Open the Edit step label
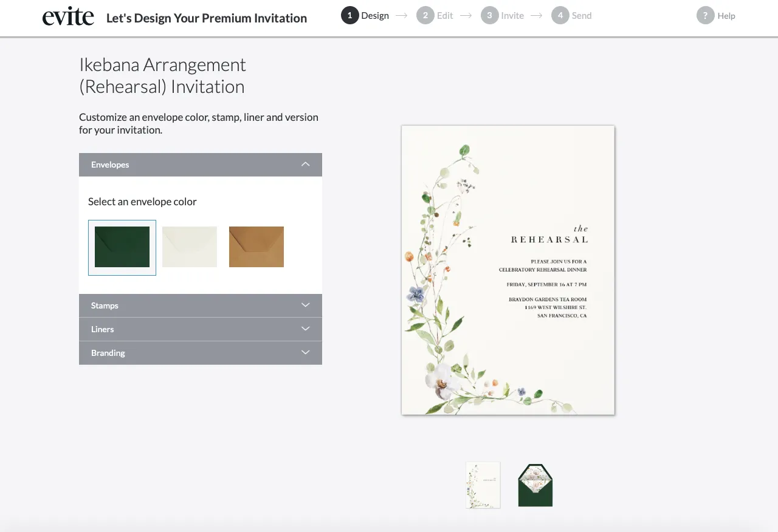This screenshot has height=532, width=778. pyautogui.click(x=445, y=16)
